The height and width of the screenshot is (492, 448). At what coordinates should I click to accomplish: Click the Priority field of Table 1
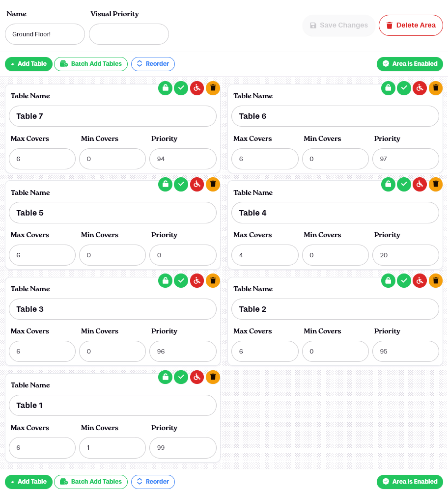[183, 448]
